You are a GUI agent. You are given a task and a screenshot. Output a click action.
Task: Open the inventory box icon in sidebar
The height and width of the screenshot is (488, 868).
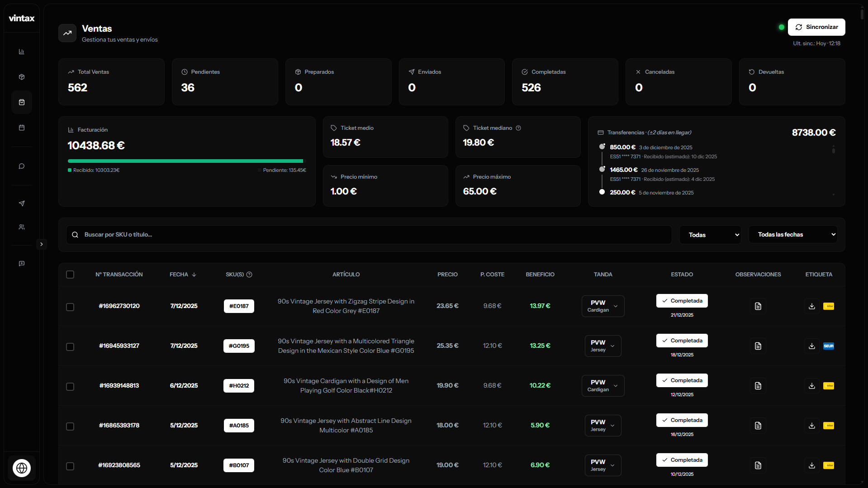21,77
